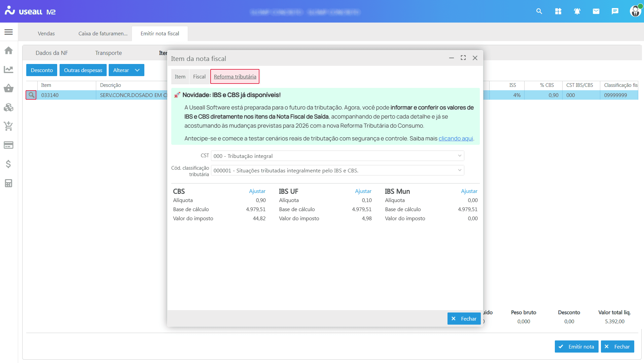Click the dollar sign finance icon
The image size is (644, 363).
(8, 164)
